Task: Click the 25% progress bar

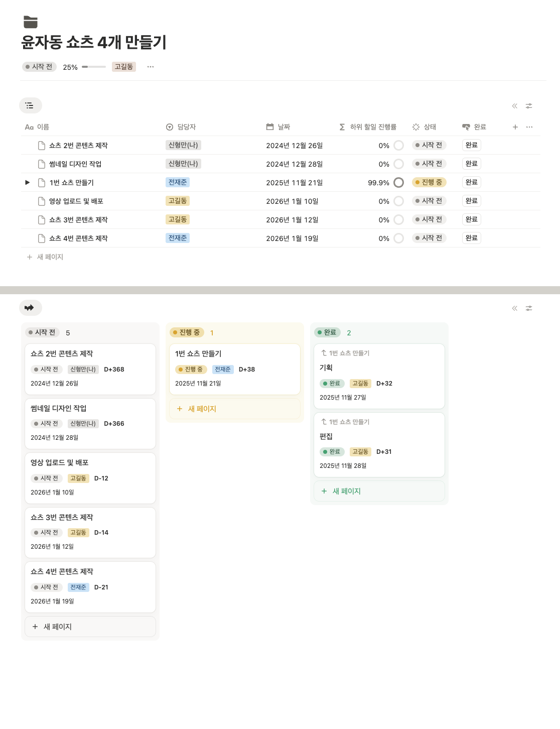Action: point(94,67)
